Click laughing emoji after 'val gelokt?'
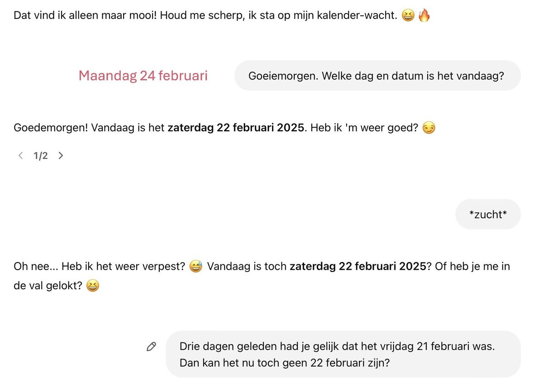 pyautogui.click(x=92, y=286)
